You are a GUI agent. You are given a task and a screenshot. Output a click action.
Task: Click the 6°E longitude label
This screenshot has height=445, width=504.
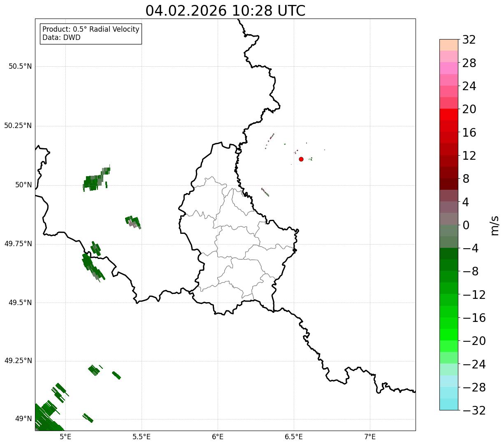(x=218, y=437)
